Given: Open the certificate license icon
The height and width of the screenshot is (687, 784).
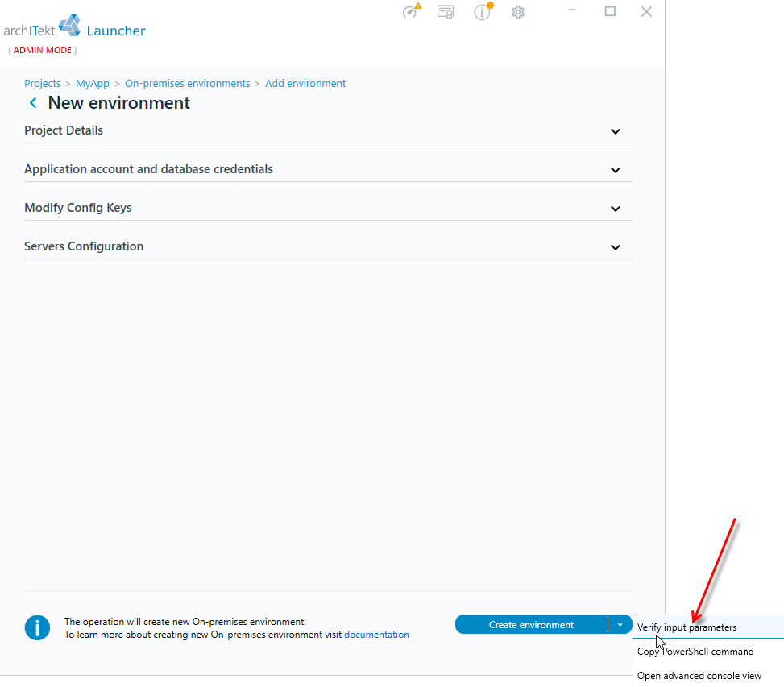Looking at the screenshot, I should (x=445, y=11).
